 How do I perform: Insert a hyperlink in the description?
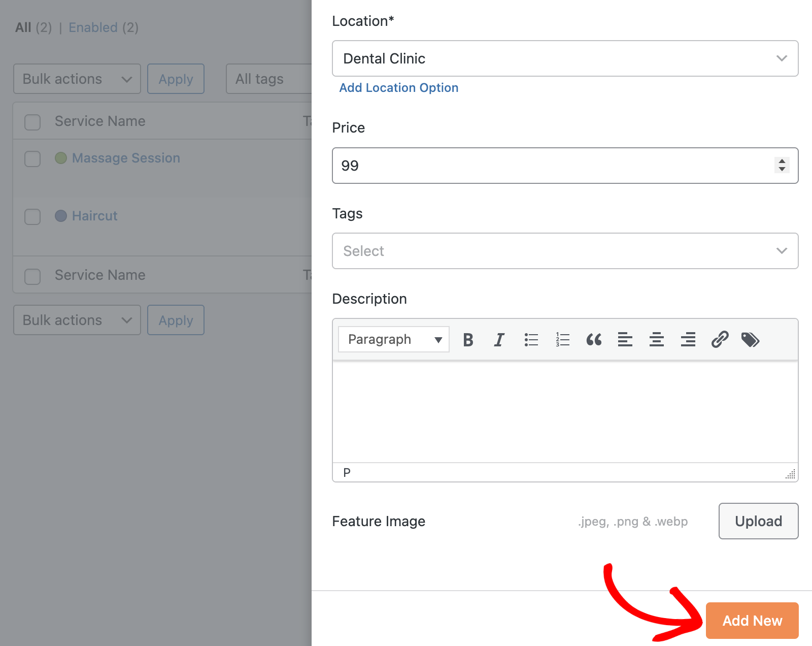720,339
